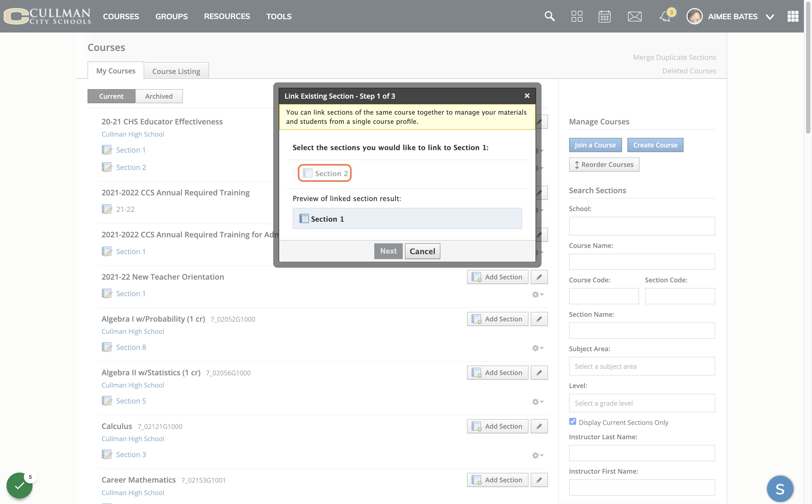Open the blue S help bubble
This screenshot has width=812, height=504.
tap(780, 489)
